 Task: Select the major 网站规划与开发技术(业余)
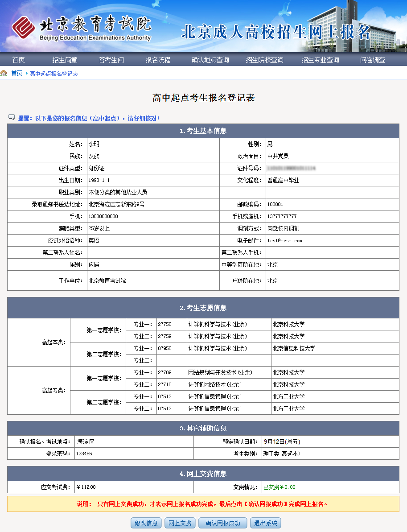point(220,372)
